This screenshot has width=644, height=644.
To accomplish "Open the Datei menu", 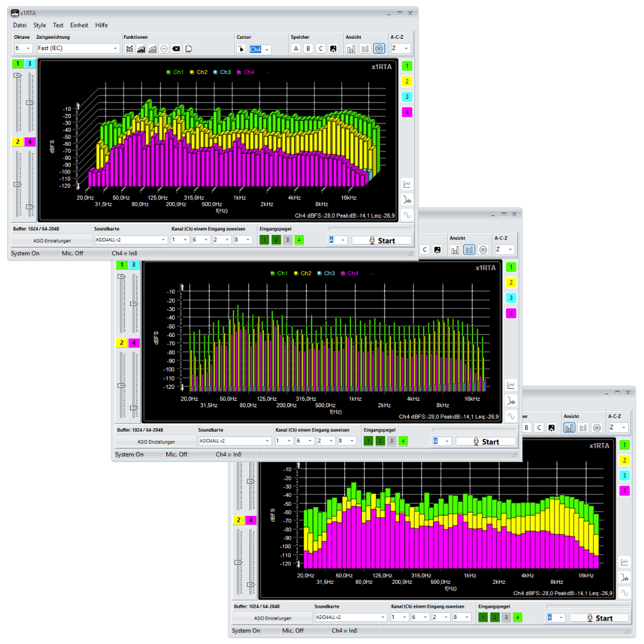I will point(20,25).
